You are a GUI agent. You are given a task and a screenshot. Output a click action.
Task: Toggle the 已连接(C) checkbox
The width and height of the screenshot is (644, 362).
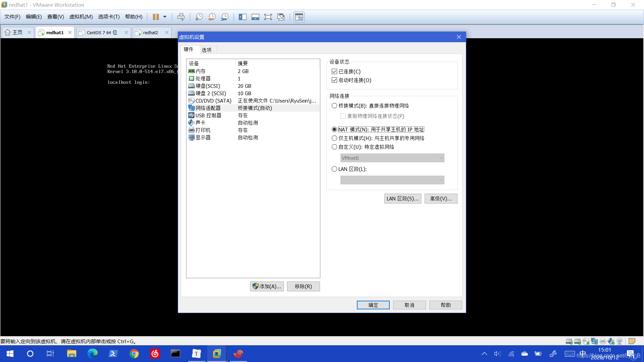click(334, 71)
